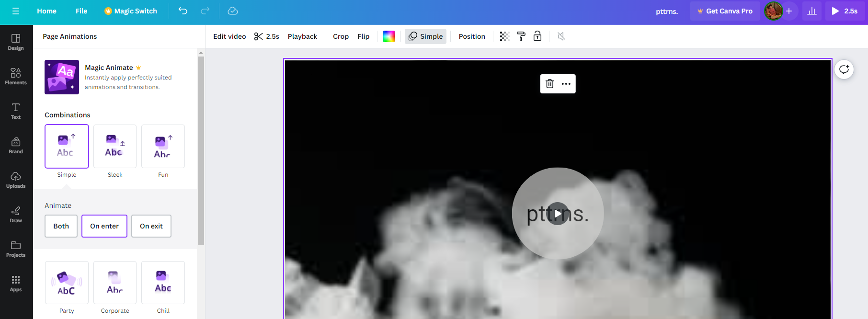Open the Draw sidebar panel
Viewport: 868px width, 319px height.
pyautogui.click(x=16, y=215)
